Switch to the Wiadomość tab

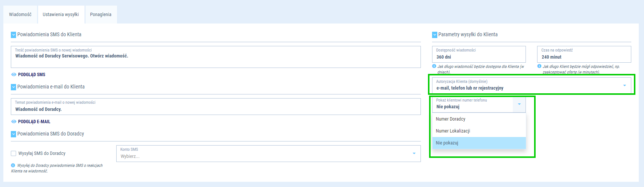coord(20,15)
